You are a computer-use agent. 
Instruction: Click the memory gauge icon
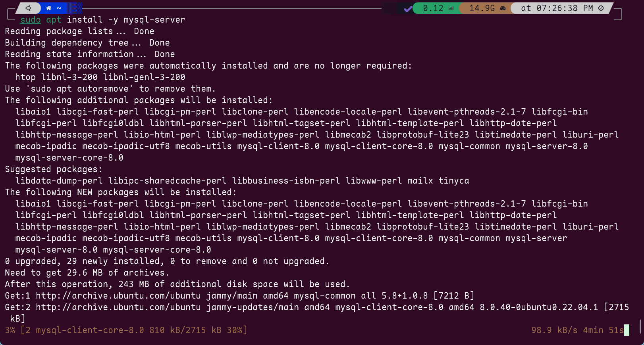click(503, 8)
